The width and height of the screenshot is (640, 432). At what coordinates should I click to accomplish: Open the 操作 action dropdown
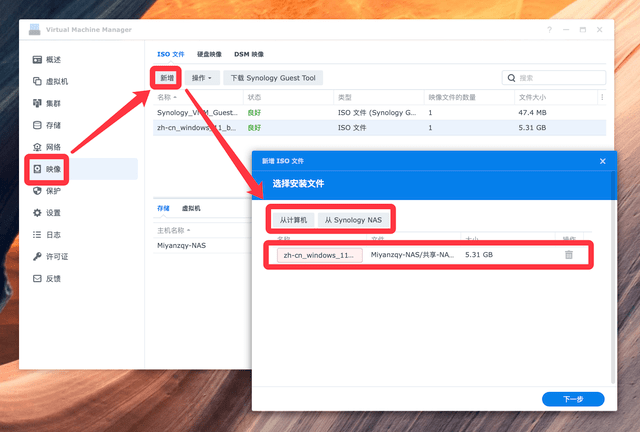pos(202,78)
